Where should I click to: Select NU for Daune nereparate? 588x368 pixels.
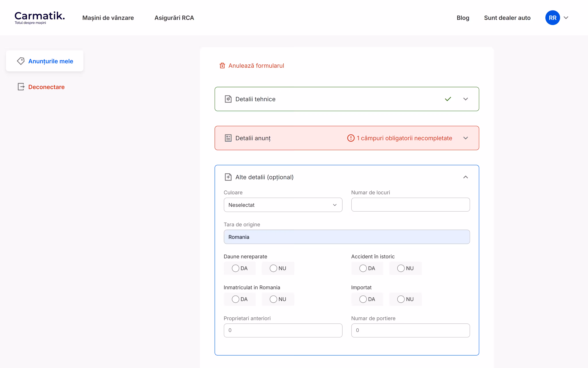coord(278,268)
